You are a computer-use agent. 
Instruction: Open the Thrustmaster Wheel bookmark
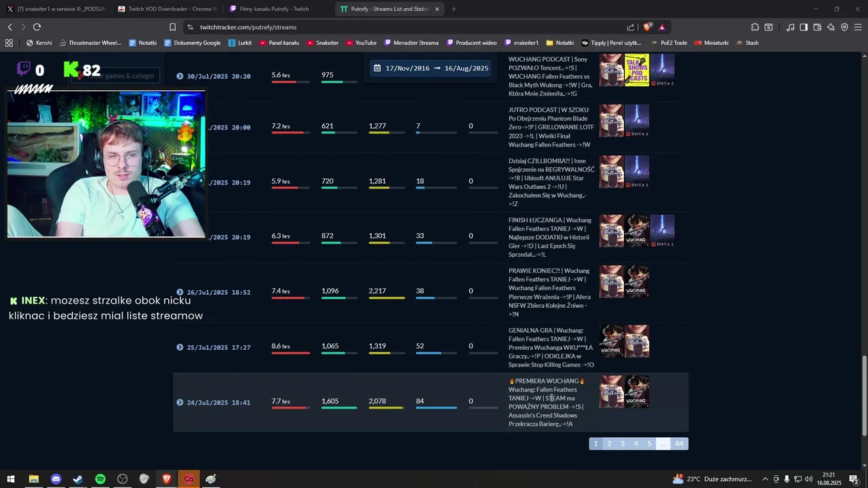coord(90,43)
